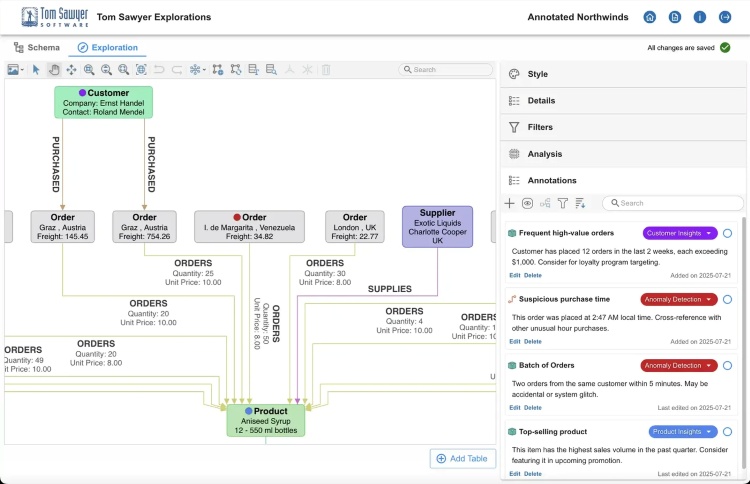Click the arrow select tool
The image size is (750, 484).
(36, 70)
